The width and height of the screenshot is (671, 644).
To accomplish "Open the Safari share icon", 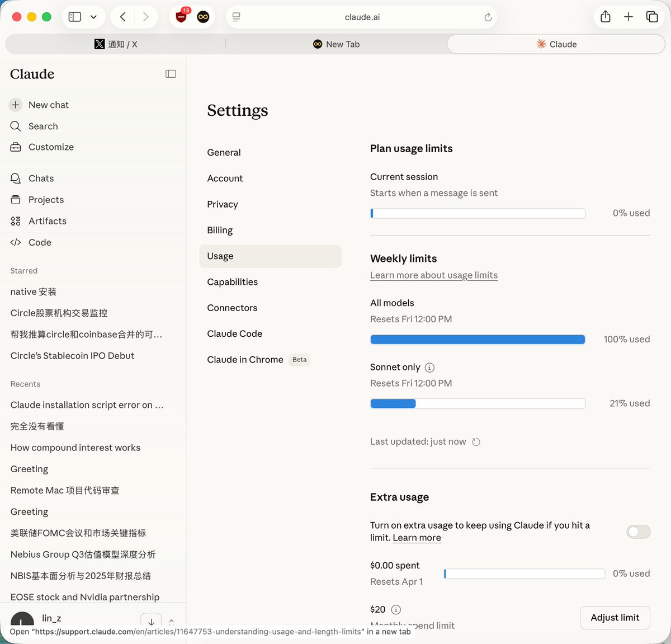I will click(x=606, y=17).
